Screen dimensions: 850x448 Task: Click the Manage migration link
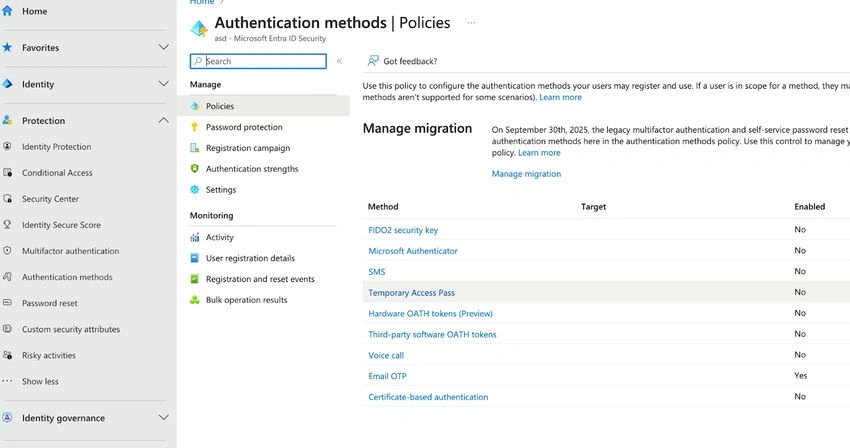526,174
